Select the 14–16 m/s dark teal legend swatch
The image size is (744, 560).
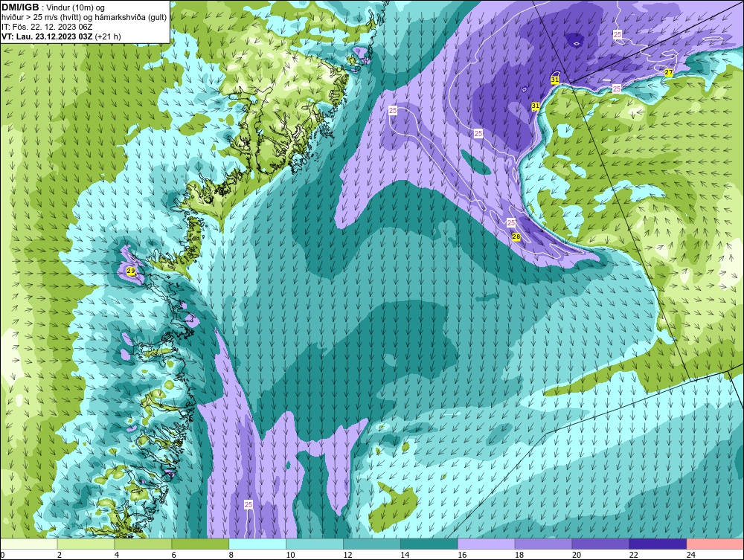[429, 544]
